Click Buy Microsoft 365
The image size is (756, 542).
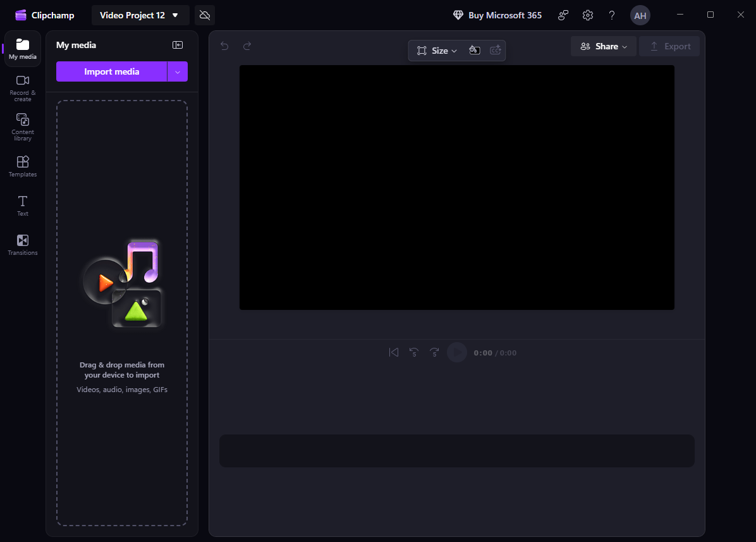[497, 15]
